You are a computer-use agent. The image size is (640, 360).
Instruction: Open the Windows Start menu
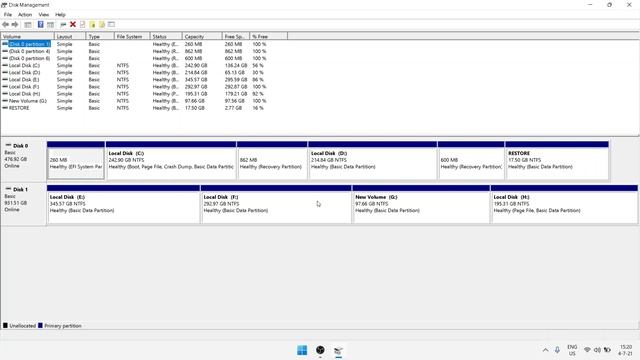[302, 350]
